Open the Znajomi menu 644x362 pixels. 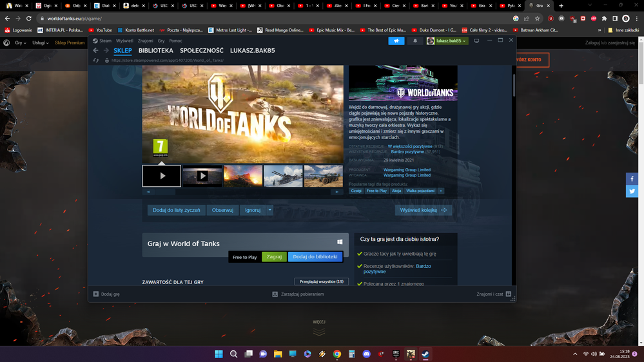(x=146, y=41)
